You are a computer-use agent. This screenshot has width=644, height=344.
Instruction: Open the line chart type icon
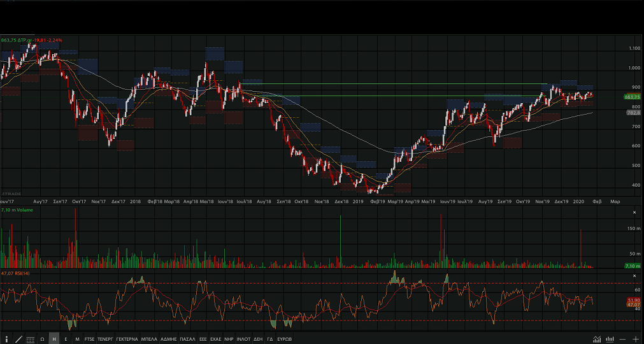(597, 339)
